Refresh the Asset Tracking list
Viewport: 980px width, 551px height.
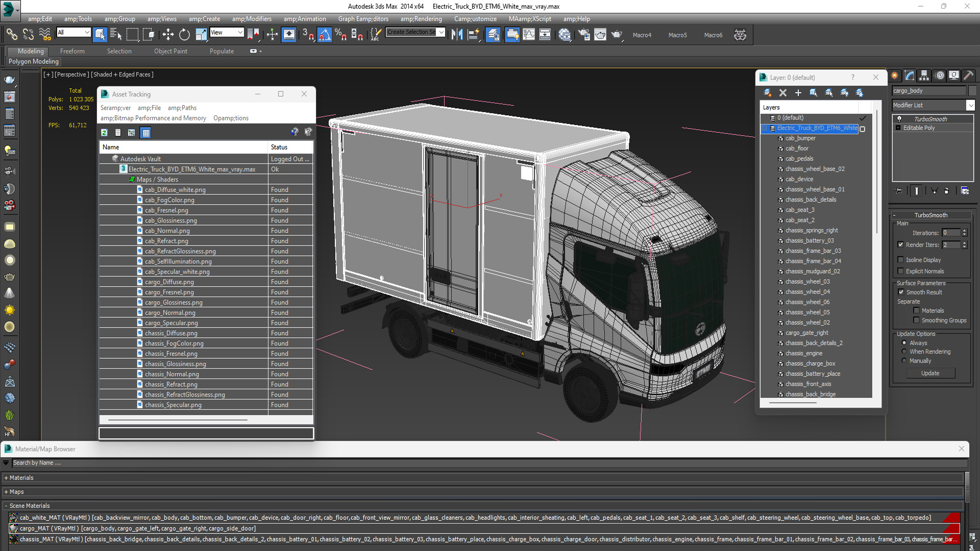point(104,133)
